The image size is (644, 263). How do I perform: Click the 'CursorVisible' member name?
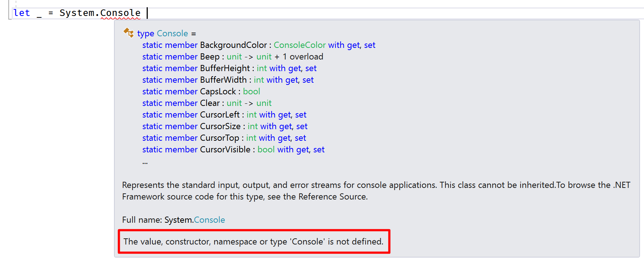pyautogui.click(x=225, y=149)
